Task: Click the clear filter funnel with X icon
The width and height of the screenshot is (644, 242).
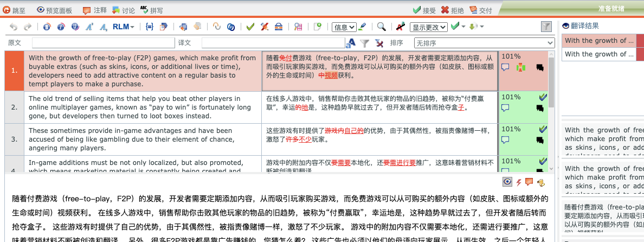Action: [379, 43]
